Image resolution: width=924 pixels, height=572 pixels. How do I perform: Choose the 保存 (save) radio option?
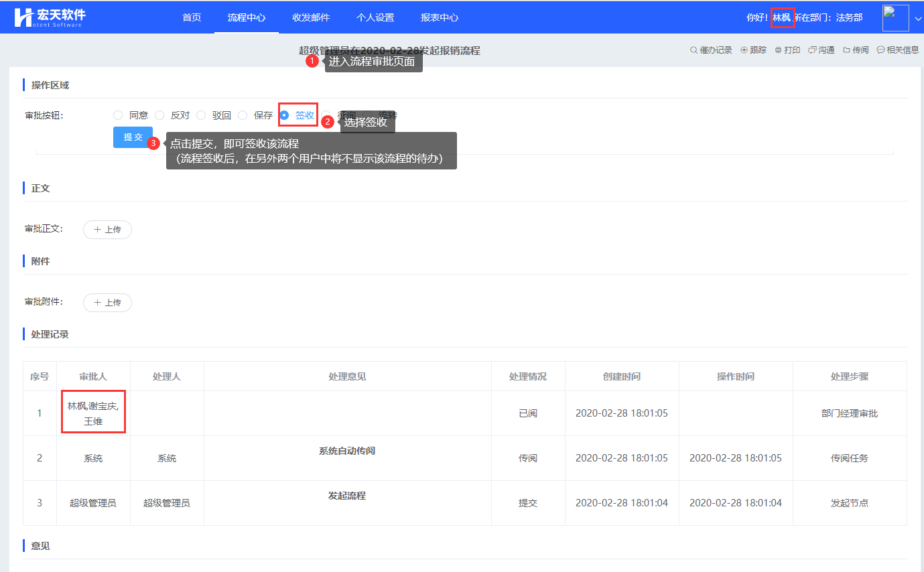pyautogui.click(x=243, y=115)
